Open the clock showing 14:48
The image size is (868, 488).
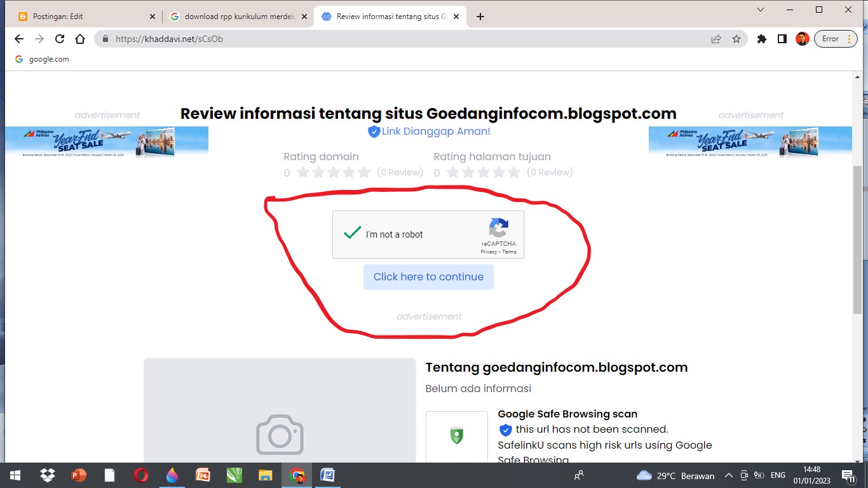click(x=811, y=475)
